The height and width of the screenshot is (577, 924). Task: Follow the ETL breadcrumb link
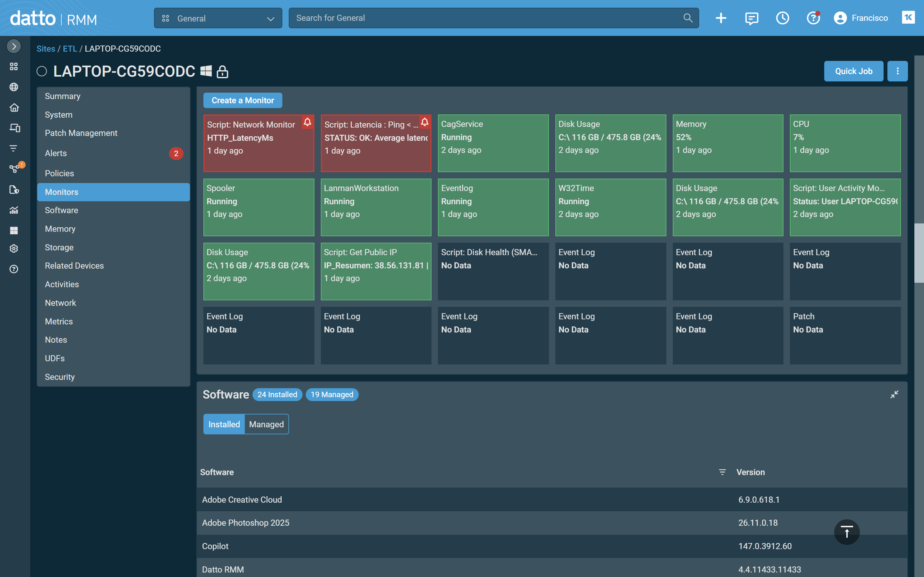coord(70,49)
